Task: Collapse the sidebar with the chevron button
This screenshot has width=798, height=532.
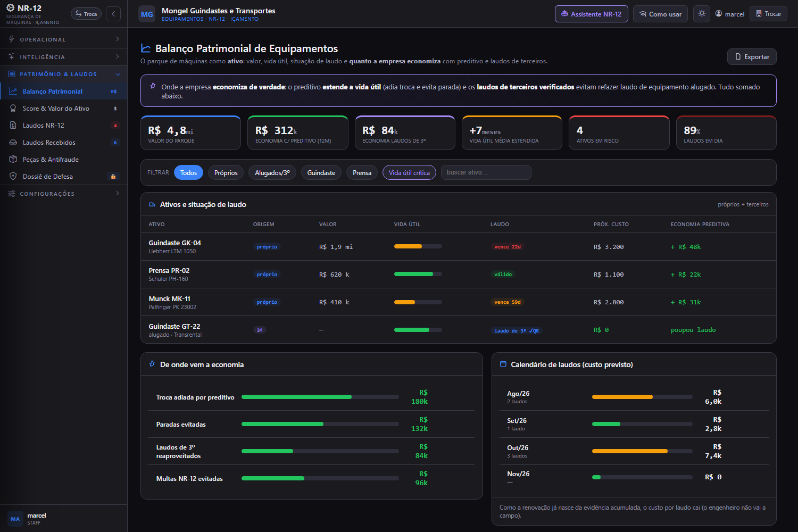Action: tap(113, 14)
